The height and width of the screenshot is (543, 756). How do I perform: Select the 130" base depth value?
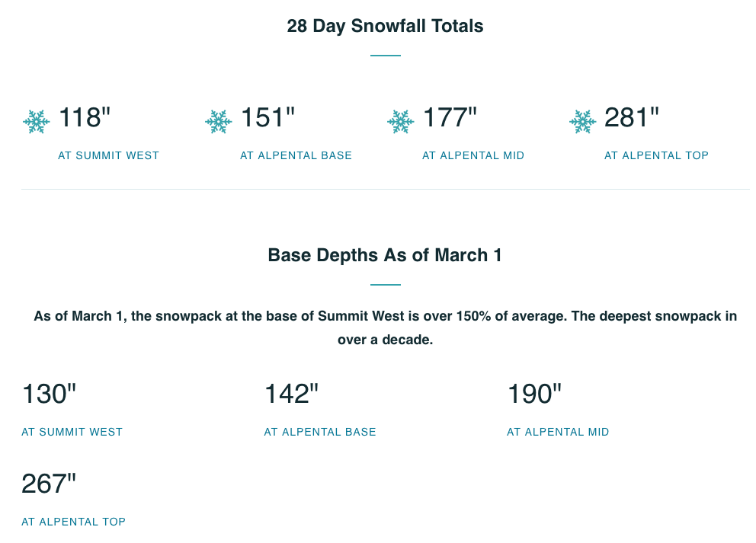[x=50, y=394]
